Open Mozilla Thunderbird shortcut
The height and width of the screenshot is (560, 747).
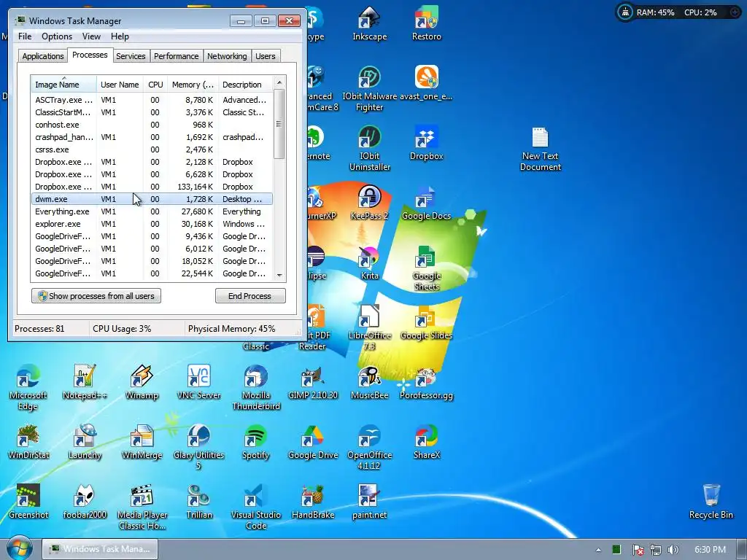pyautogui.click(x=256, y=388)
